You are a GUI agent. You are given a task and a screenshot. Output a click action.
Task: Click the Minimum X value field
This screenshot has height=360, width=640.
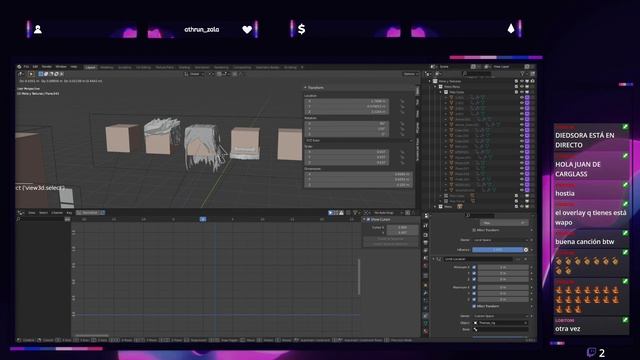[503, 267]
